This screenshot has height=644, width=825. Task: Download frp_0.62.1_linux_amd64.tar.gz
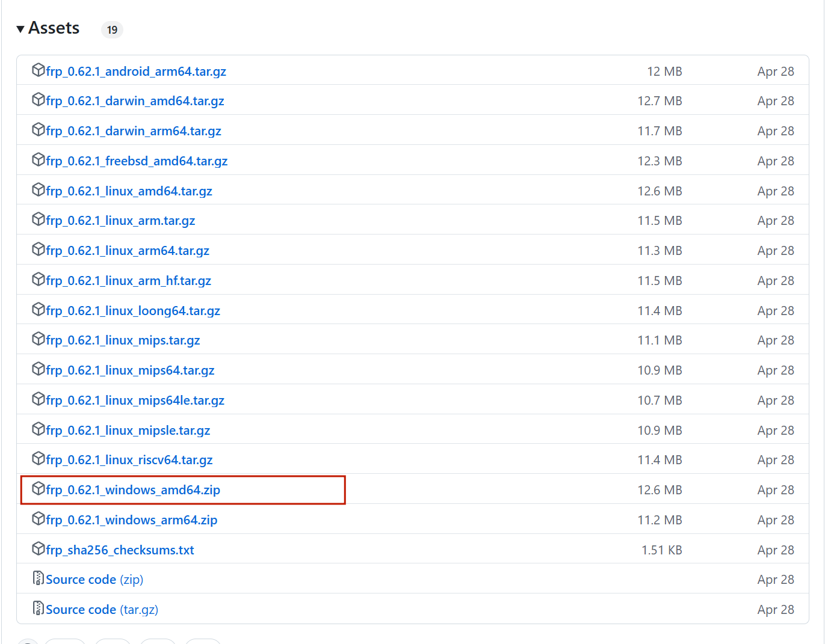click(x=129, y=191)
